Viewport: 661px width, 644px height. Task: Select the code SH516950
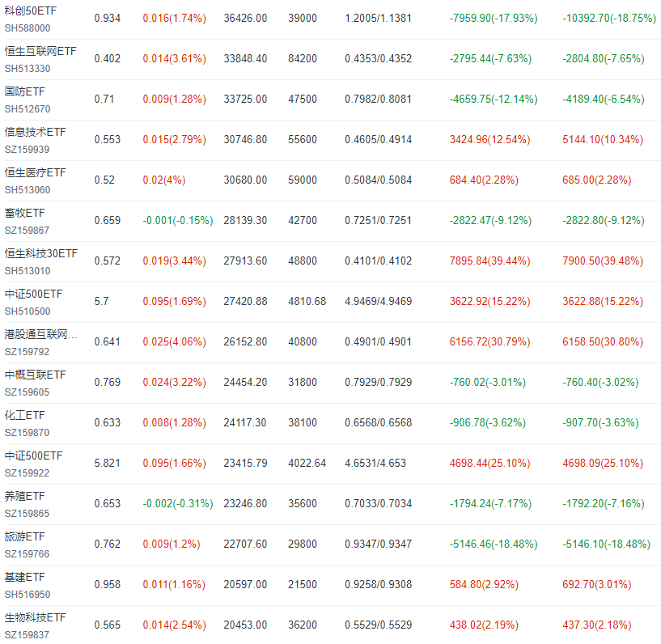click(x=28, y=595)
